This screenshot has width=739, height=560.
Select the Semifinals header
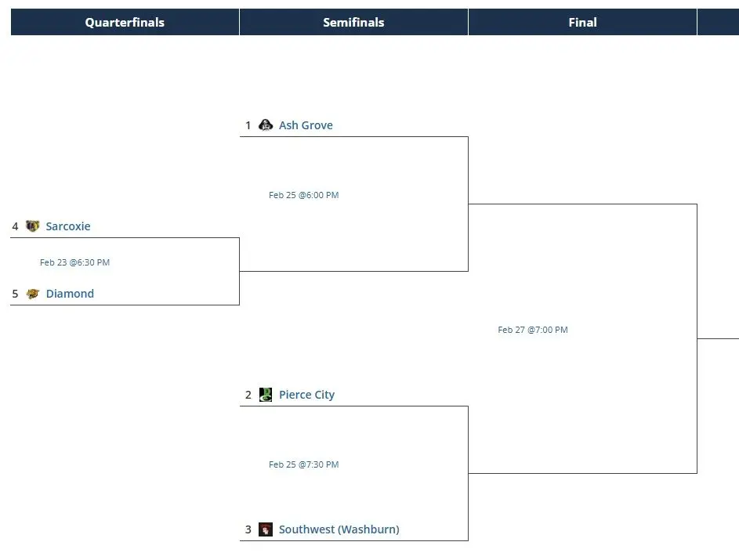[x=353, y=22]
